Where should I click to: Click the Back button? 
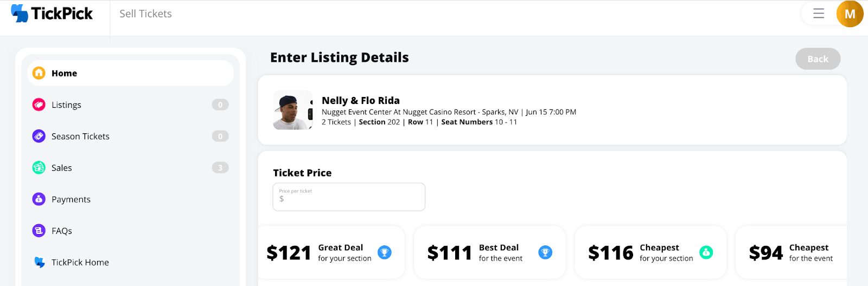coord(818,59)
